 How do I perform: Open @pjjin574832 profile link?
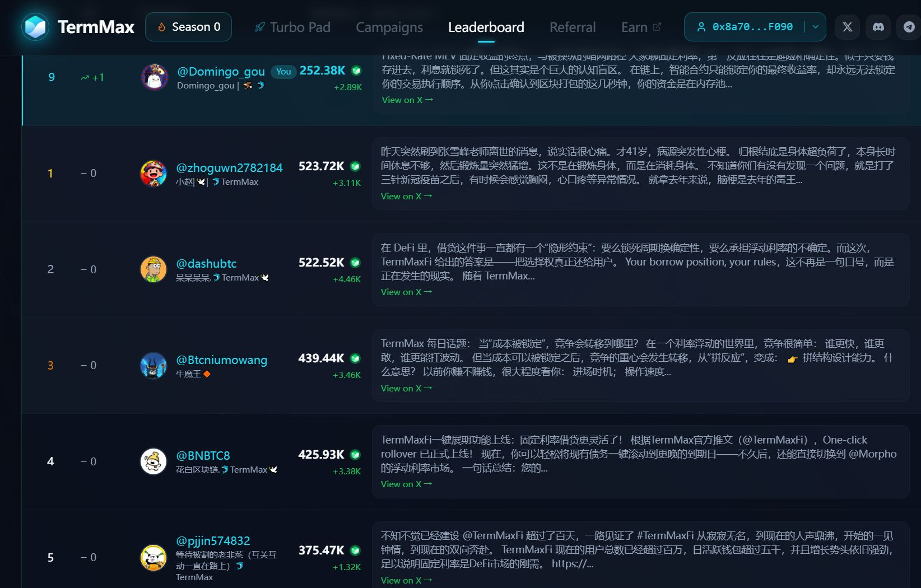[213, 540]
